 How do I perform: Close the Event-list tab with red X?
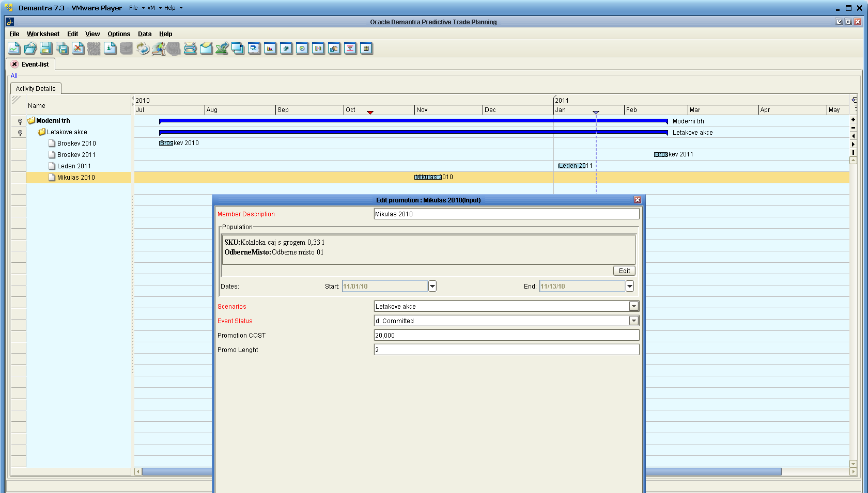coord(14,64)
